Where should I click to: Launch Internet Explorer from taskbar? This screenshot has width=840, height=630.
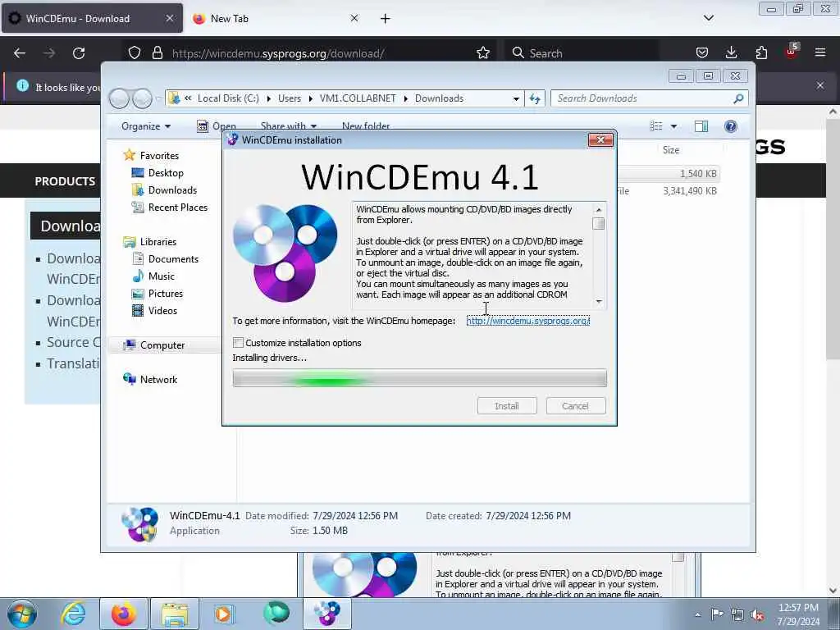pos(73,614)
